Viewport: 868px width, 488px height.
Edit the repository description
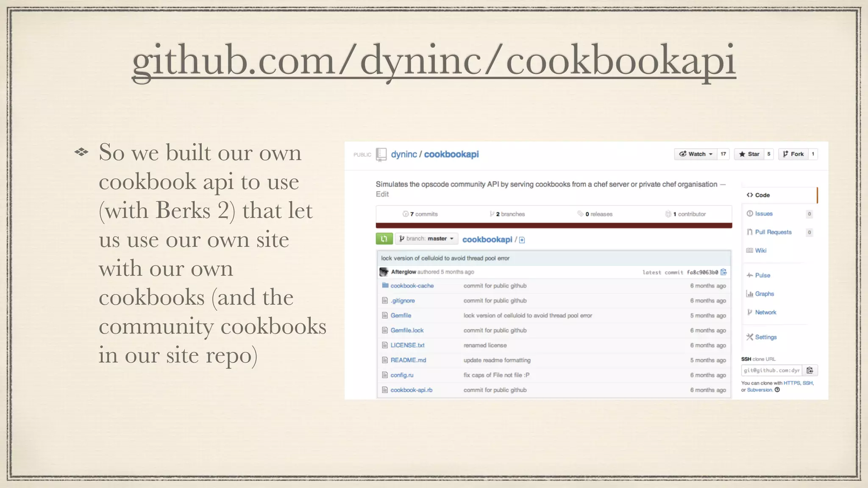tap(382, 194)
